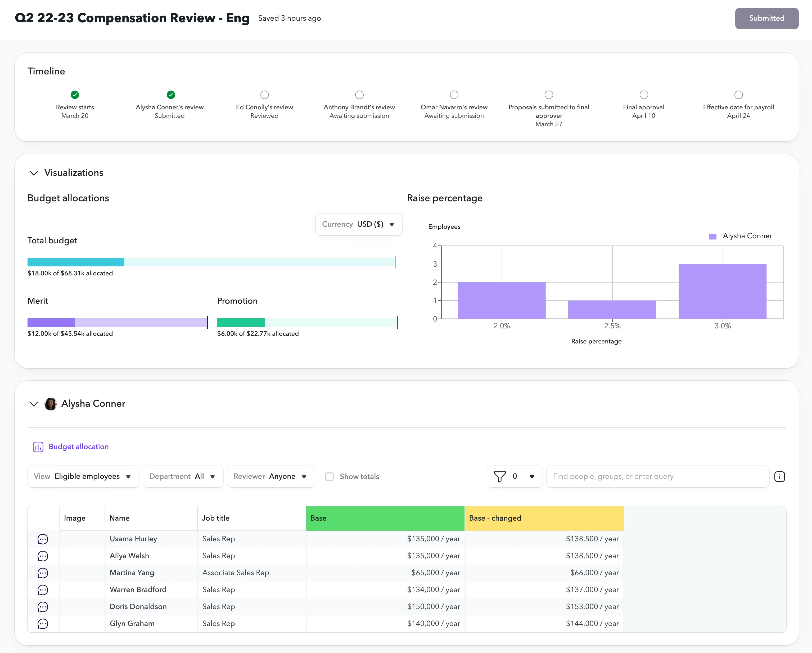Open the Department All dropdown
The width and height of the screenshot is (812, 653).
click(x=183, y=477)
